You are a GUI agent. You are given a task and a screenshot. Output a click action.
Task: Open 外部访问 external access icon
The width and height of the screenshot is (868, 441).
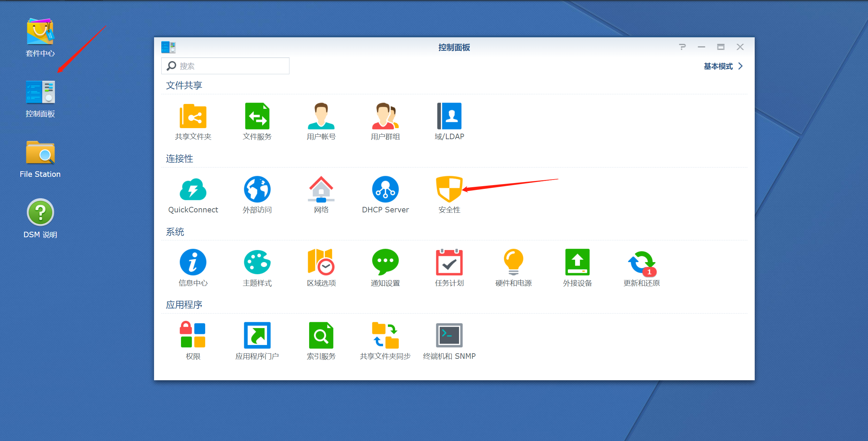point(257,189)
